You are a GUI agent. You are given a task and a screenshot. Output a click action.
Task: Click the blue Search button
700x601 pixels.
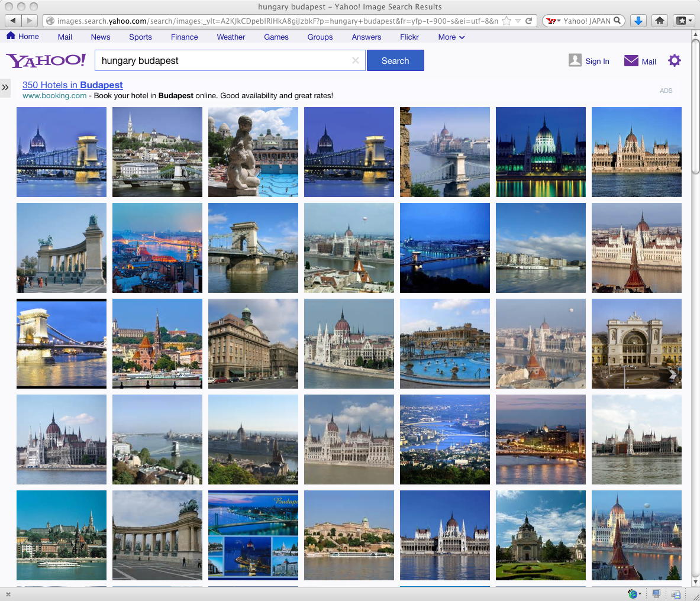(x=395, y=60)
